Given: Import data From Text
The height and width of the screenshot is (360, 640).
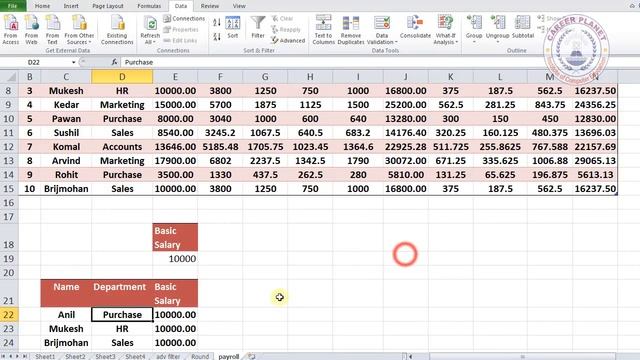Looking at the screenshot, I should click(x=52, y=29).
